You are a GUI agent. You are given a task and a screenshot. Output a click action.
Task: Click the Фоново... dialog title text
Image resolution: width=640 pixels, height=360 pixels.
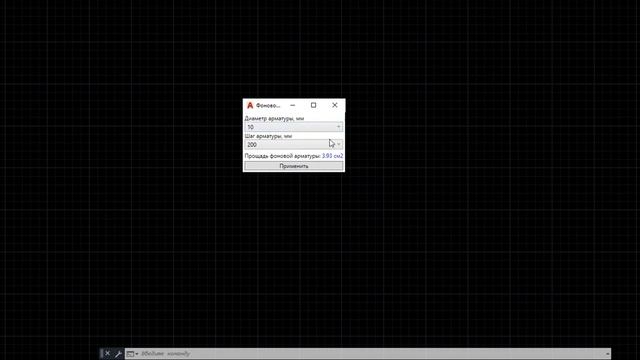point(268,105)
